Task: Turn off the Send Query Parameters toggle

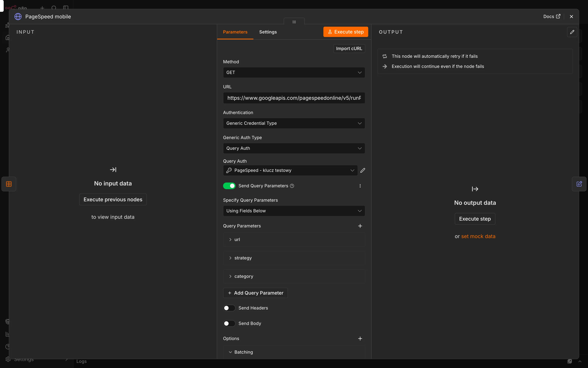Action: (229, 186)
